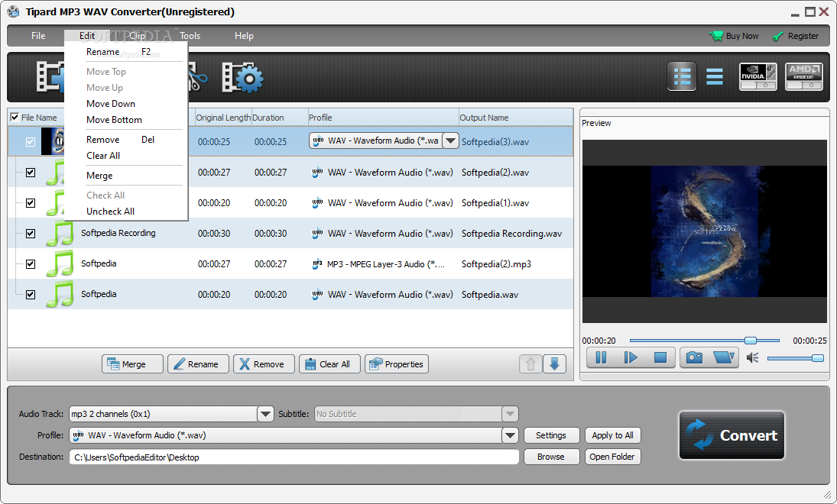Click the Apply to All button
837x504 pixels.
613,435
